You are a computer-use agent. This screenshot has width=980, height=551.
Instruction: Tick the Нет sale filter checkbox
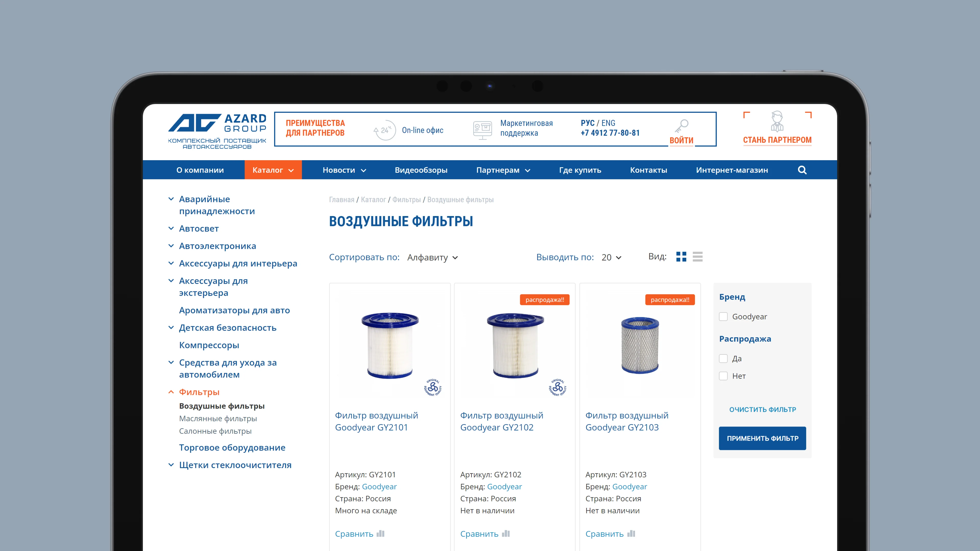(x=723, y=376)
